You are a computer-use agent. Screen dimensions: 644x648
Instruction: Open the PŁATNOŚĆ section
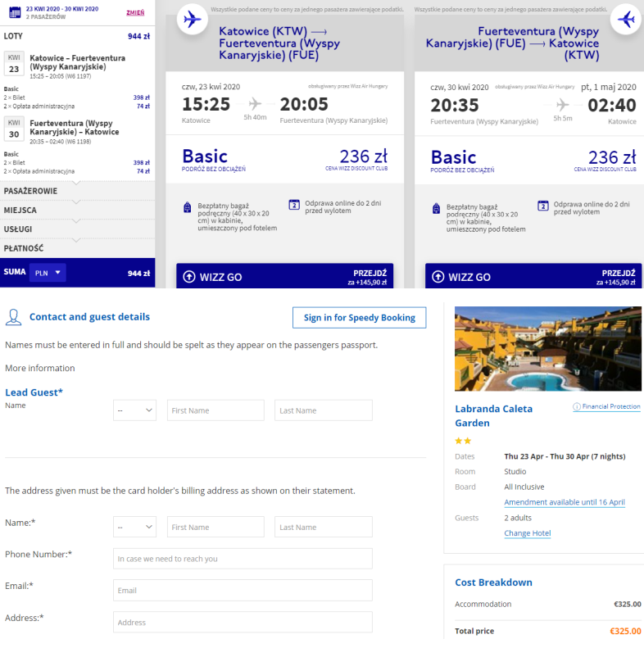click(x=77, y=248)
